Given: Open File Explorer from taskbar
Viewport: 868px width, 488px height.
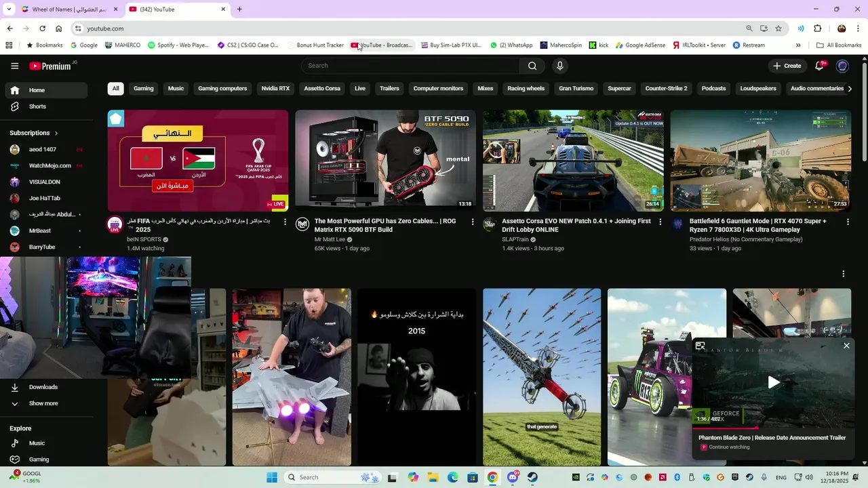Looking at the screenshot, I should coord(433,477).
